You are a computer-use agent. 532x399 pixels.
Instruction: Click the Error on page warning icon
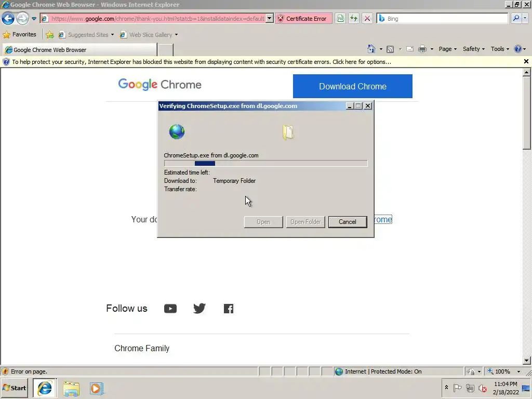point(5,371)
